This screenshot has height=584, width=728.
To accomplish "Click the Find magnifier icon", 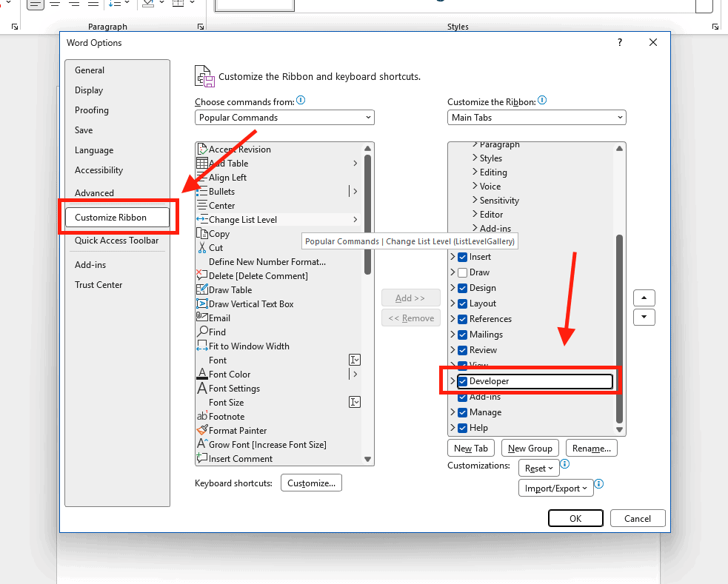I will pos(202,332).
